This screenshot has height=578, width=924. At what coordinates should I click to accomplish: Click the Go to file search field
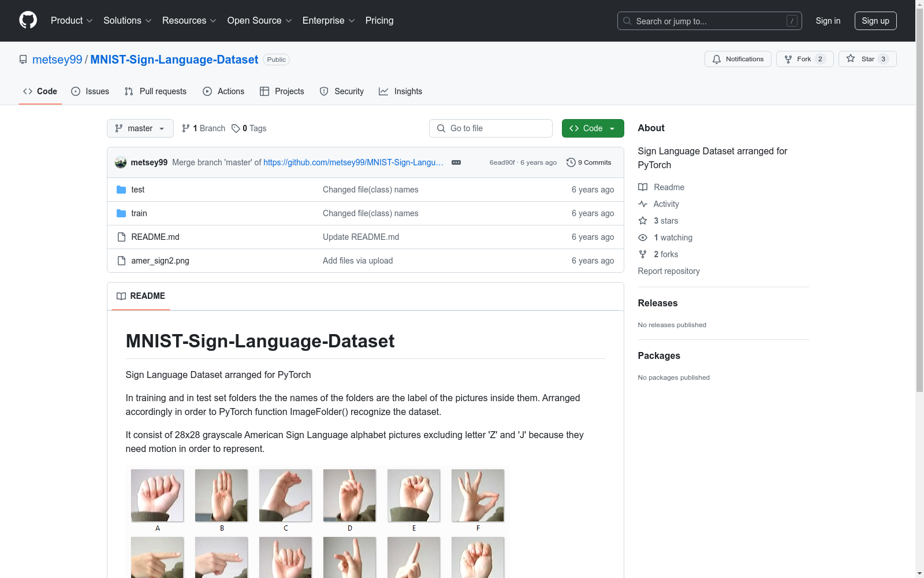pyautogui.click(x=490, y=128)
